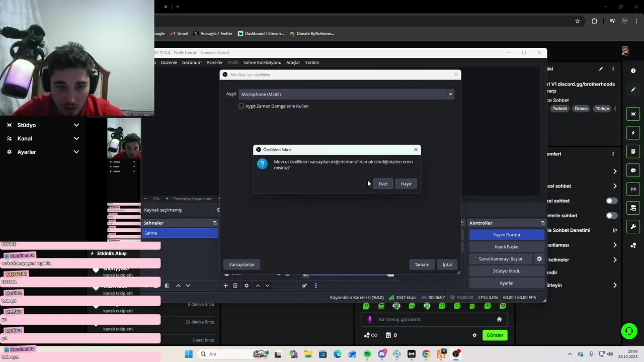
Task: Click Varsayılanlar button in Mic/Aux properties
Action: pyautogui.click(x=242, y=264)
